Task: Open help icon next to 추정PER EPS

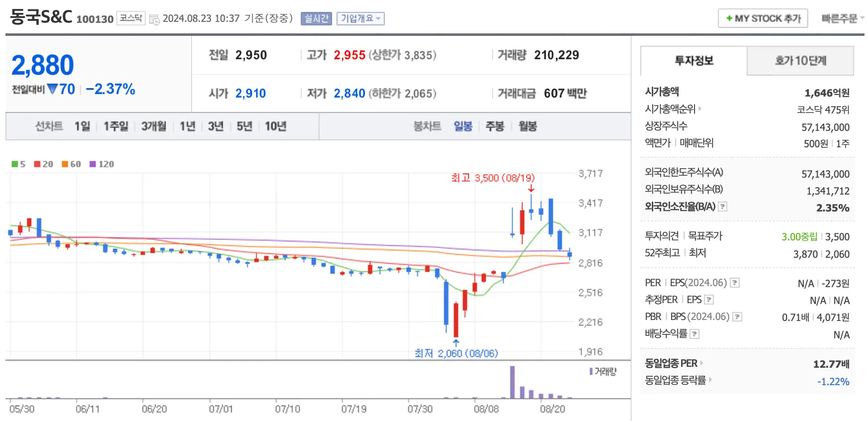Action: (x=709, y=300)
